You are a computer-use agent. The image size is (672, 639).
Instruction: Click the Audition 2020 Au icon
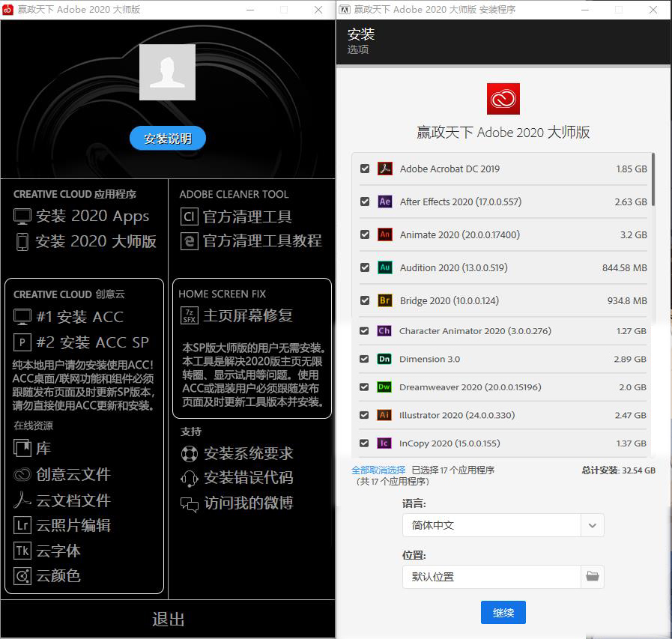pyautogui.click(x=384, y=267)
